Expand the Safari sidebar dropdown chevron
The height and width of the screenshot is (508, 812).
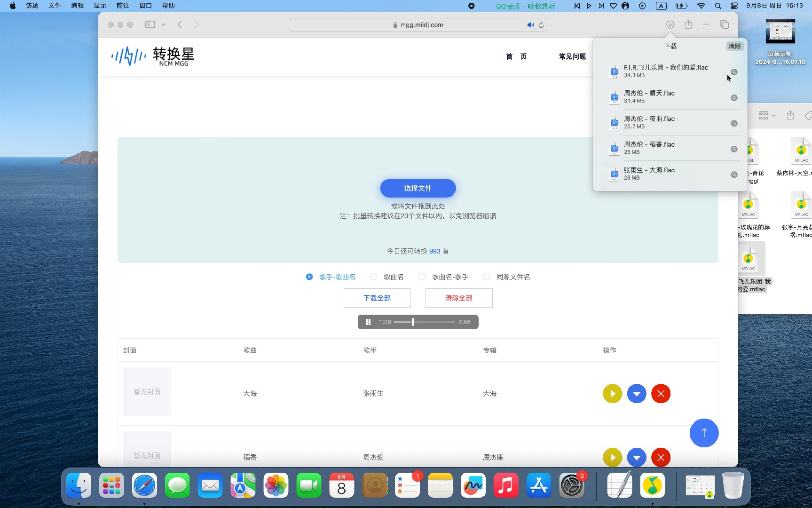click(x=163, y=24)
